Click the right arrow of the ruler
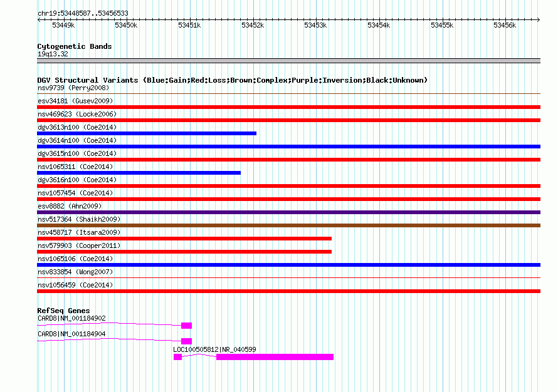This screenshot has width=558, height=392. pos(539,20)
